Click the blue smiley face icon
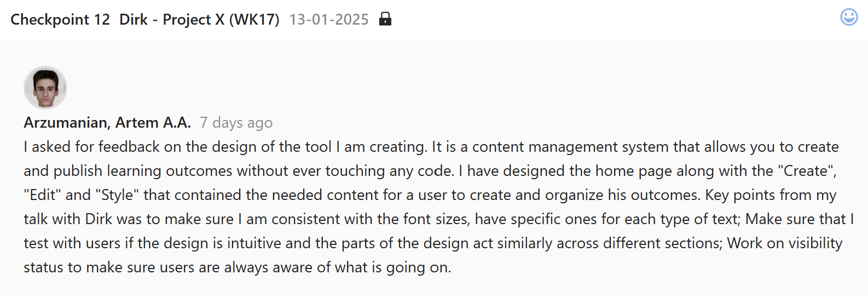The height and width of the screenshot is (297, 868). [x=849, y=17]
